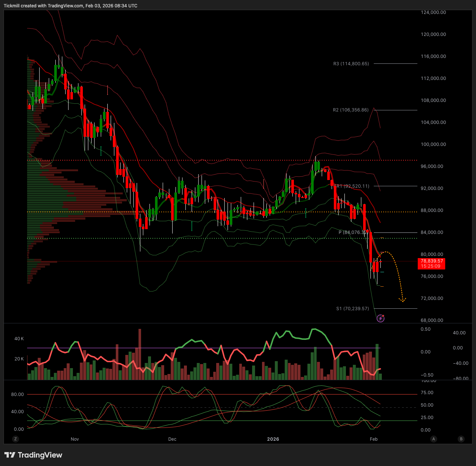Viewport: 476px width, 466px height.
Task: Click the Dec label on time axis
Action: (x=172, y=439)
